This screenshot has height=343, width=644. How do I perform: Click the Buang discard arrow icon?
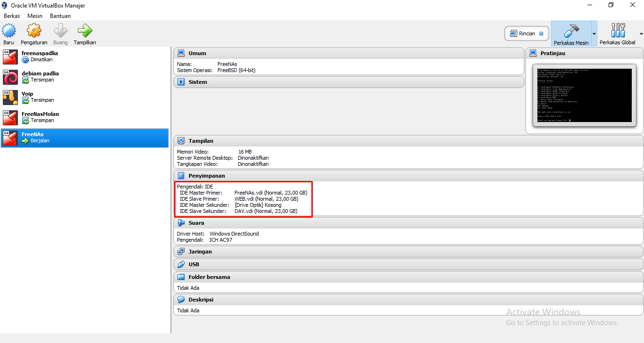60,31
